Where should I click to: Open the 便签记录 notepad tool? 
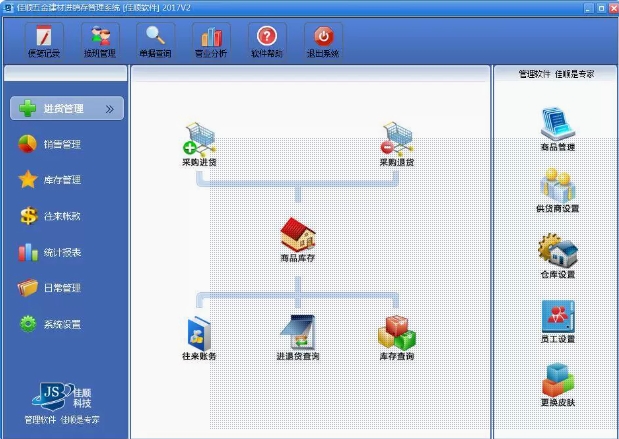(44, 41)
